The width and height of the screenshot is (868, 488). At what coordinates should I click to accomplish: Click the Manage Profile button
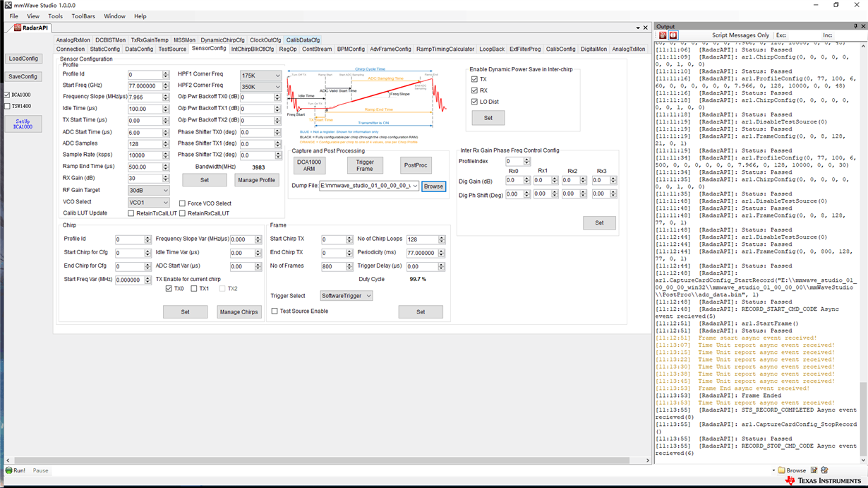coord(257,180)
